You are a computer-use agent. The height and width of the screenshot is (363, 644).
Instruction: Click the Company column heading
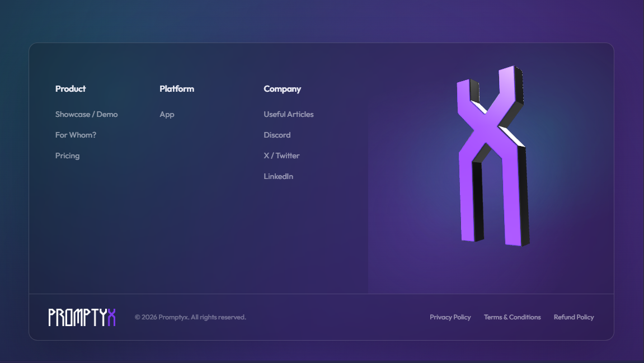[x=282, y=89]
